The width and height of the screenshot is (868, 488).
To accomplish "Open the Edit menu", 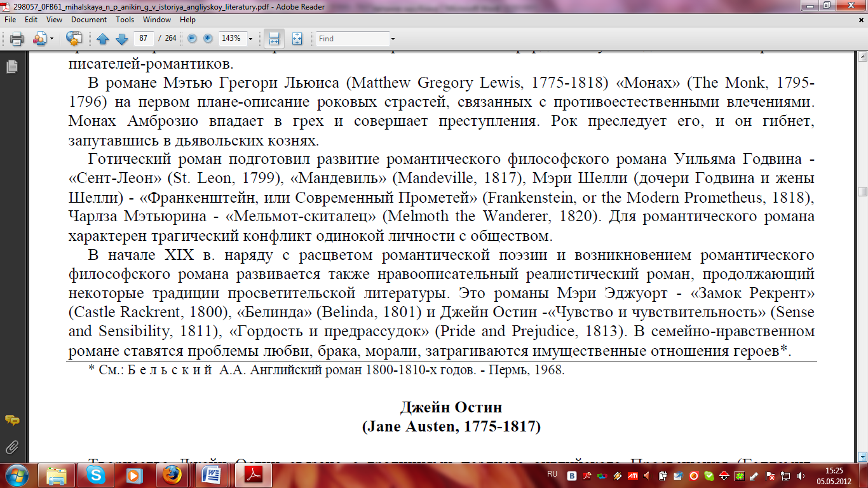I will pos(31,20).
